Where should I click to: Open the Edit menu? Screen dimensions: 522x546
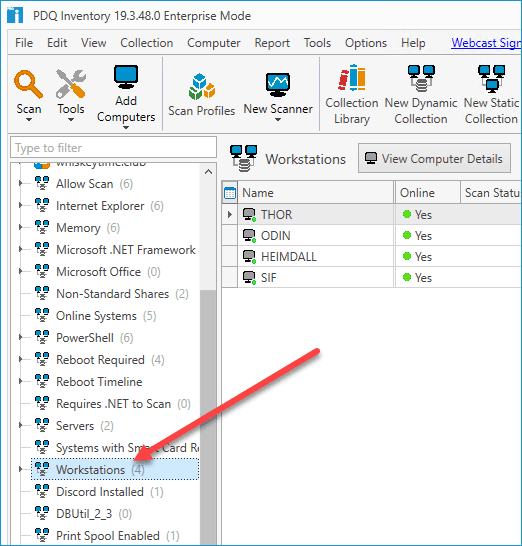point(57,43)
